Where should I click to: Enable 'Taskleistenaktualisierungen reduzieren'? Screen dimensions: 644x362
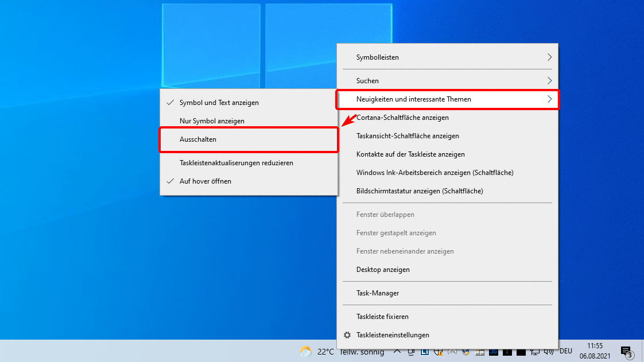point(236,163)
